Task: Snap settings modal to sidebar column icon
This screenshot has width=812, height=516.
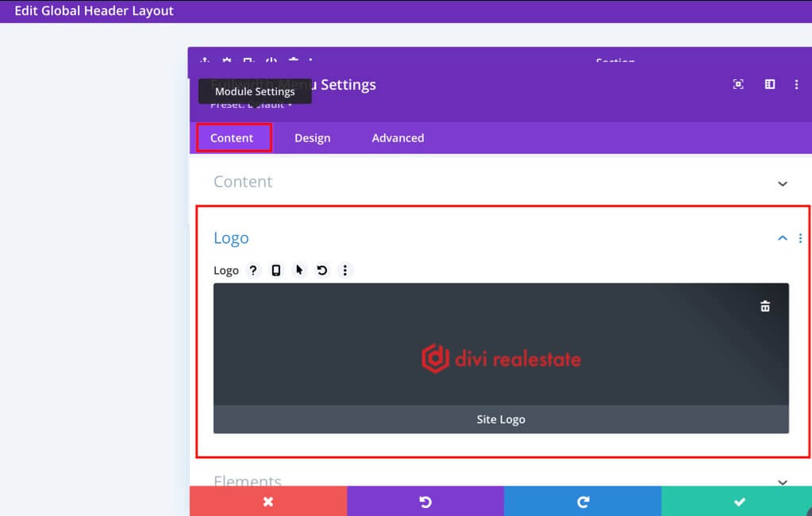Action: pos(770,84)
